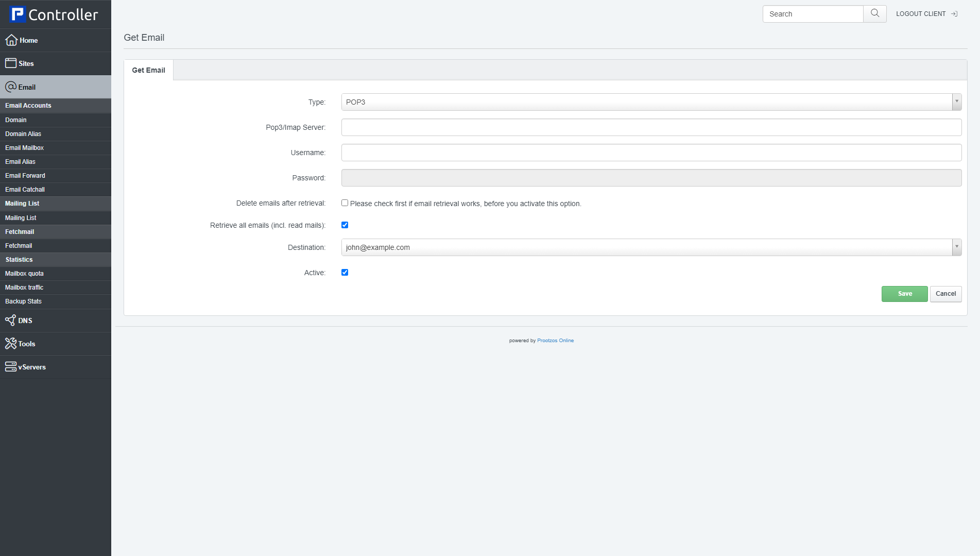Select the Home icon in sidebar
The height and width of the screenshot is (556, 980).
pos(11,40)
